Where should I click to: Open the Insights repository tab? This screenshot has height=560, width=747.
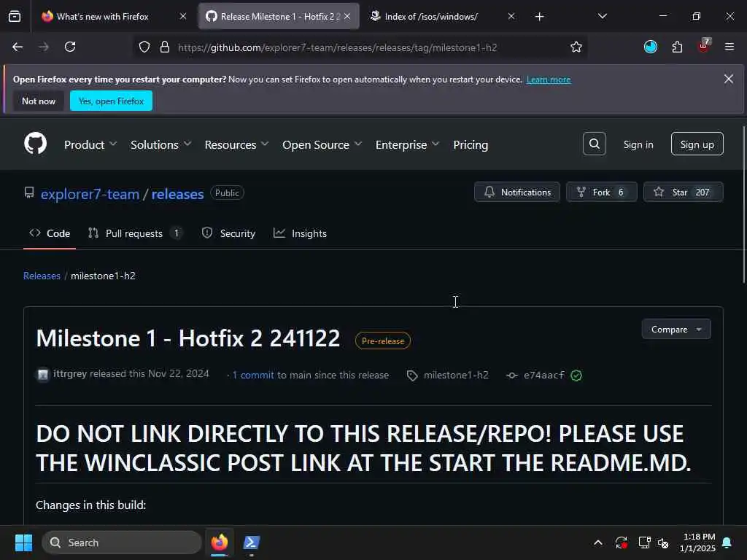[x=300, y=233]
